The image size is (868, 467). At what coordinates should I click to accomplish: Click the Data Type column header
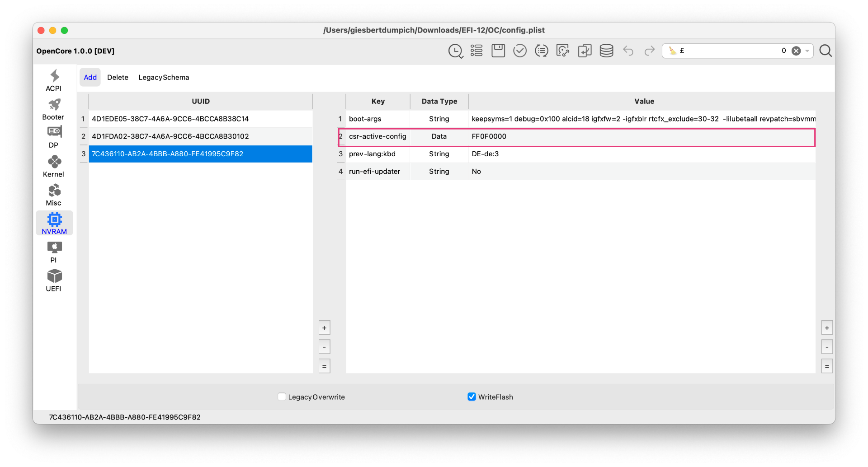click(439, 101)
